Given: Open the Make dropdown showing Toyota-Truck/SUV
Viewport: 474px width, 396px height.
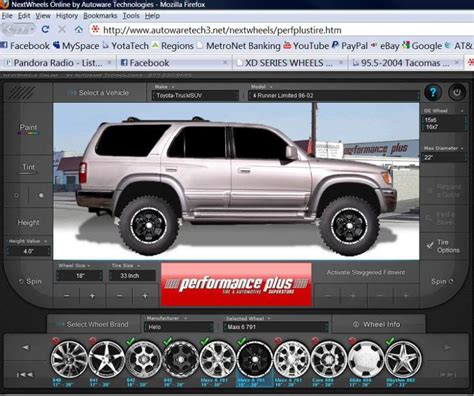Looking at the screenshot, I should (x=196, y=96).
